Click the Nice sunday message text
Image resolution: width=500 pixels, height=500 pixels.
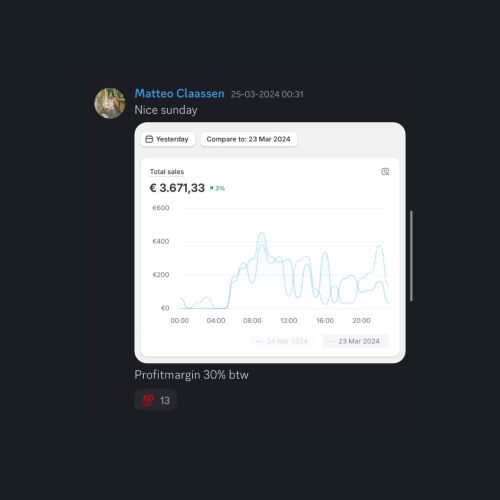click(x=166, y=110)
